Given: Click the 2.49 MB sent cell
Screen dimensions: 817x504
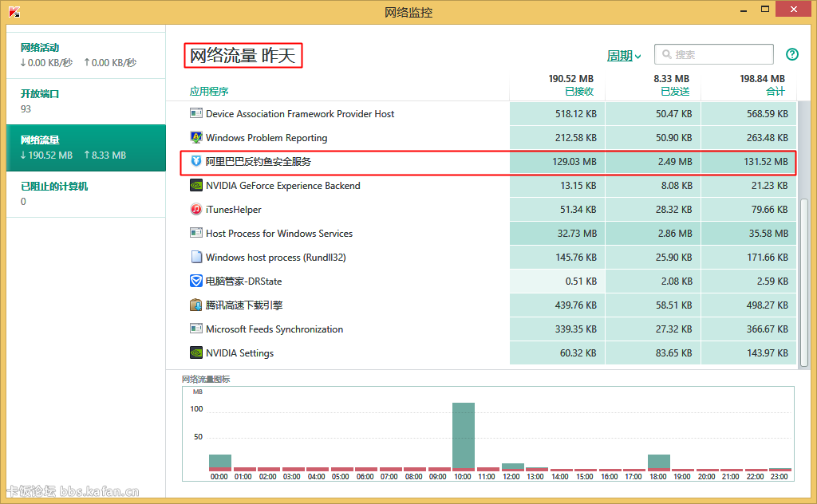Looking at the screenshot, I should (x=653, y=161).
